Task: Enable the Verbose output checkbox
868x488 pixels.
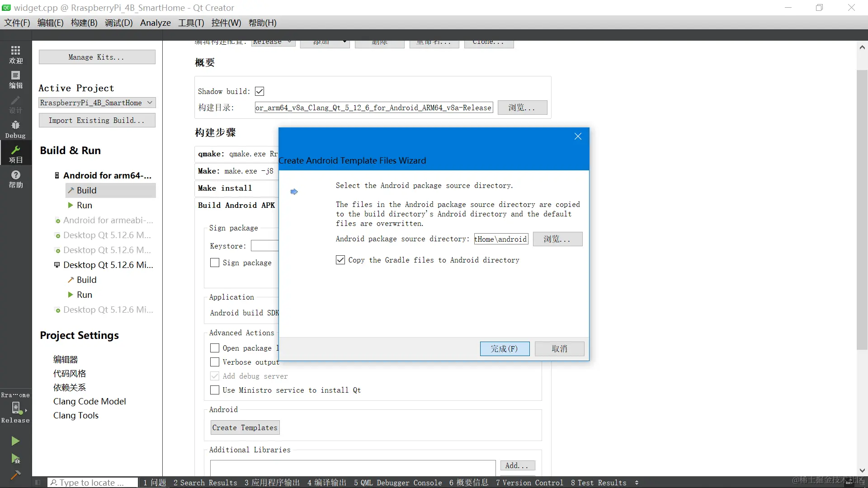Action: point(215,362)
